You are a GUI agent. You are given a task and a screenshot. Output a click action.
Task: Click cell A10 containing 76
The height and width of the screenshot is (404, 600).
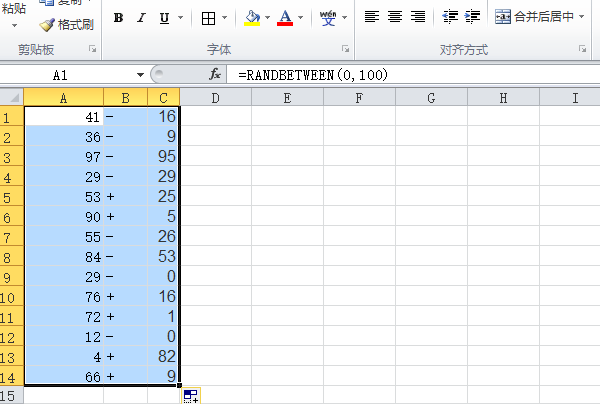tap(64, 296)
